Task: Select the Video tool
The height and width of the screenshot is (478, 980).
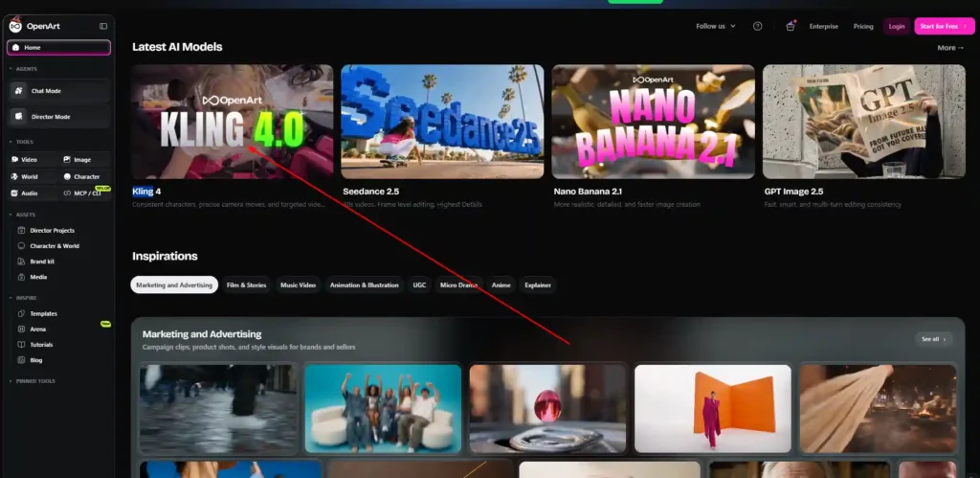Action: [33, 160]
